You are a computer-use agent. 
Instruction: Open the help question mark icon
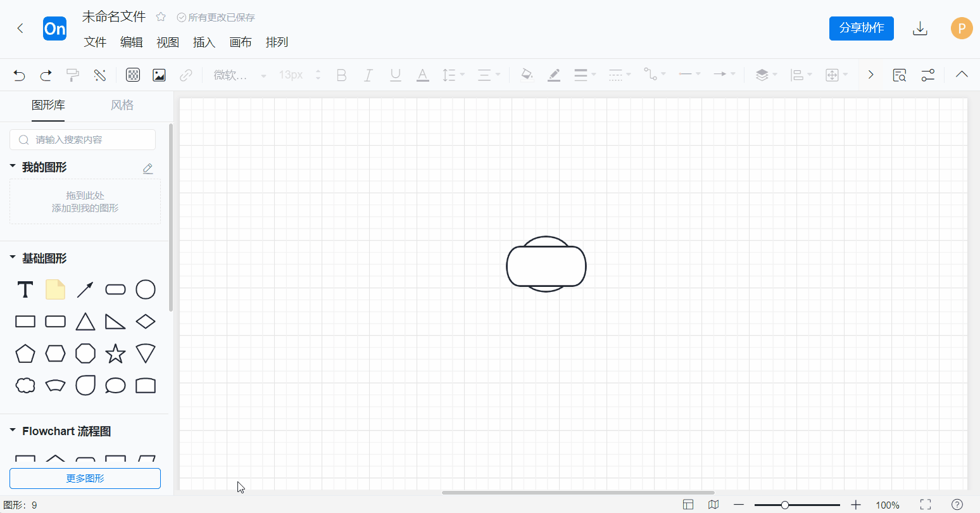coord(957,505)
